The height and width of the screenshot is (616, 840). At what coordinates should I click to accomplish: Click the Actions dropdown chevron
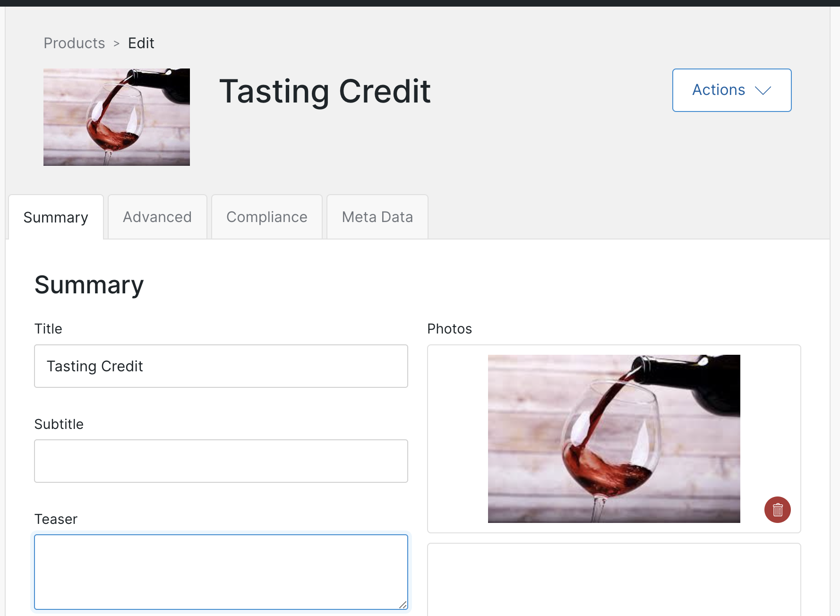pos(764,90)
